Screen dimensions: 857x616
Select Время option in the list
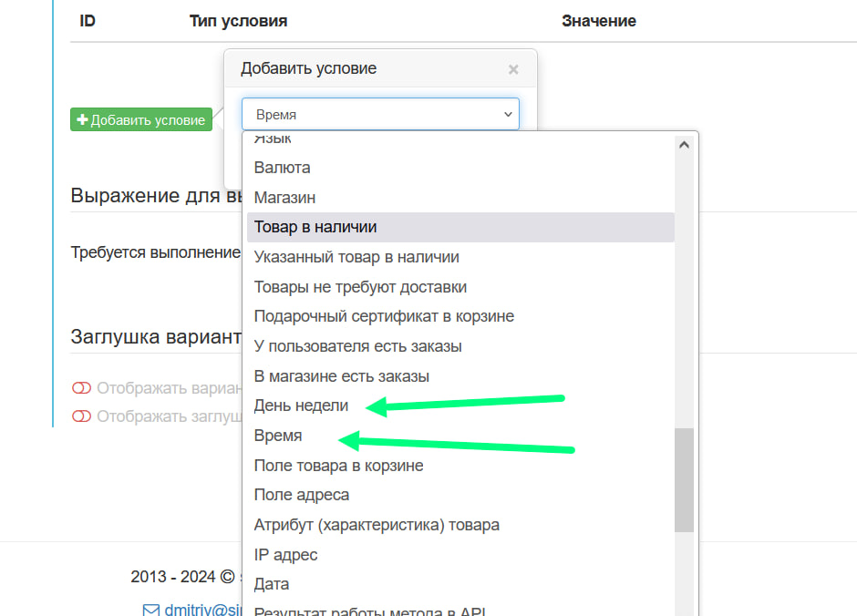[278, 436]
